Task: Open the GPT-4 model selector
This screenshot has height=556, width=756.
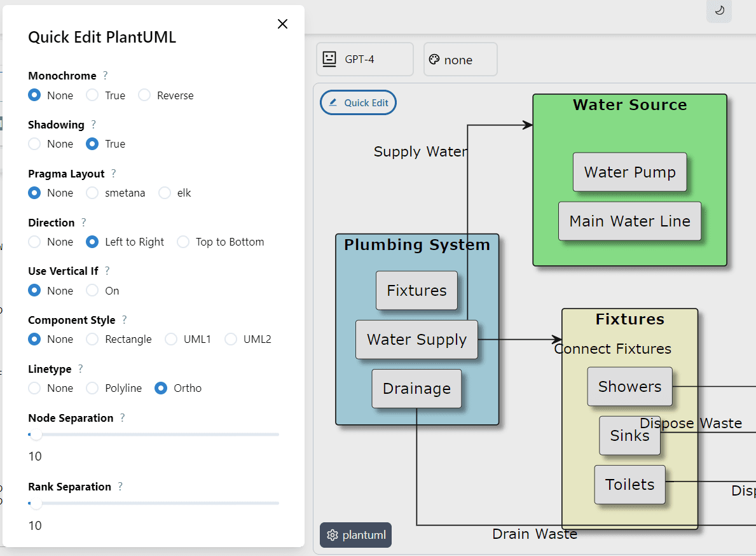Action: click(365, 59)
